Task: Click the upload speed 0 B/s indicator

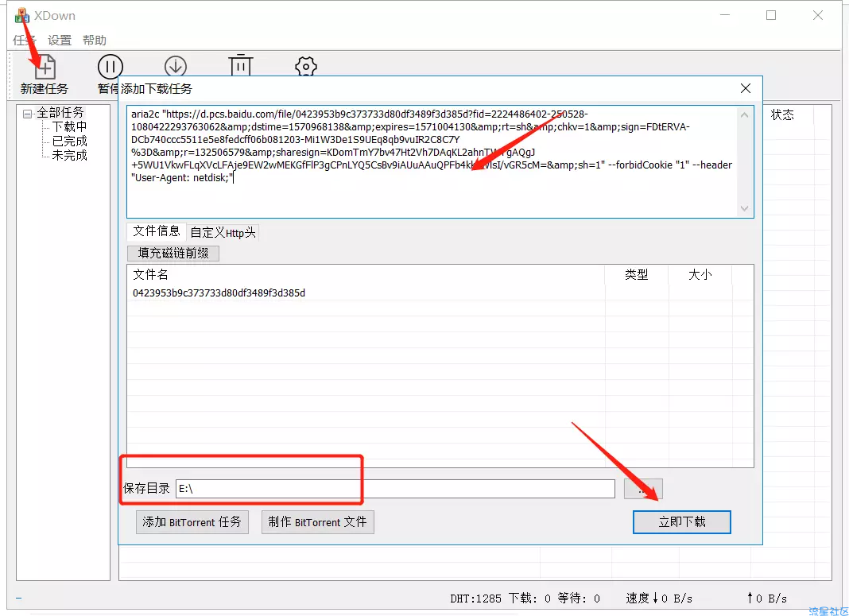Action: tap(766, 599)
